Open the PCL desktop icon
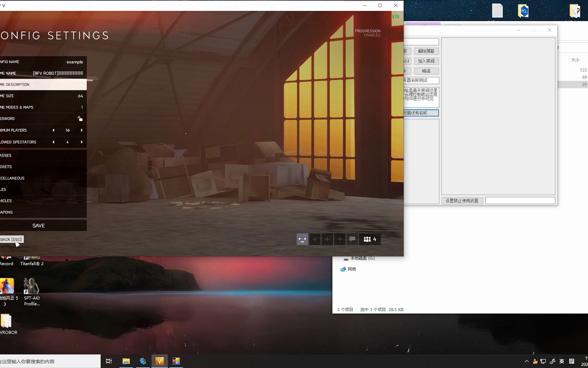Image resolution: width=588 pixels, height=368 pixels. pyautogui.click(x=523, y=11)
